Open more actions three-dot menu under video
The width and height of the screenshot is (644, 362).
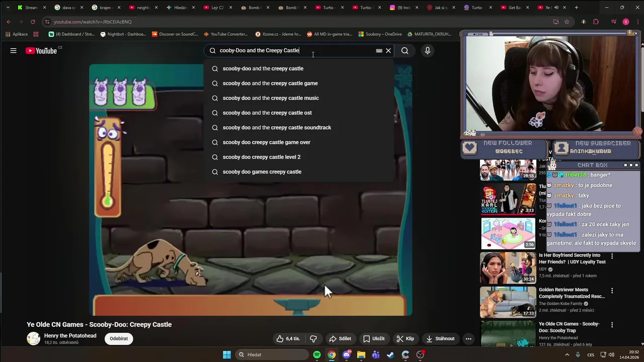tap(468, 338)
